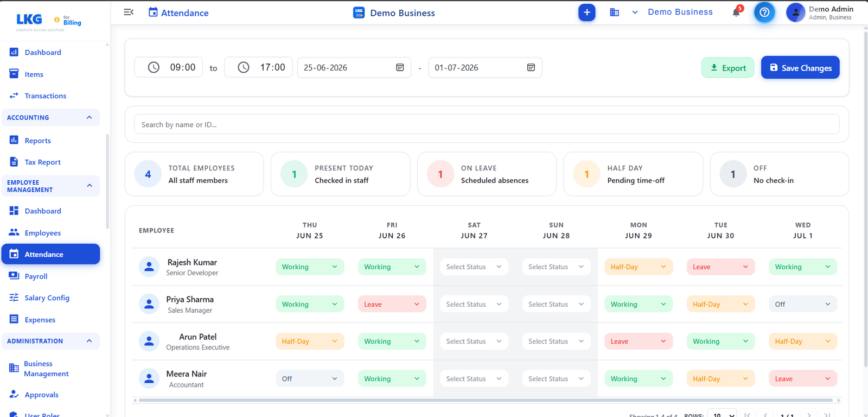This screenshot has height=417, width=868.
Task: Click the Demo Admin avatar icon
Action: tap(795, 12)
